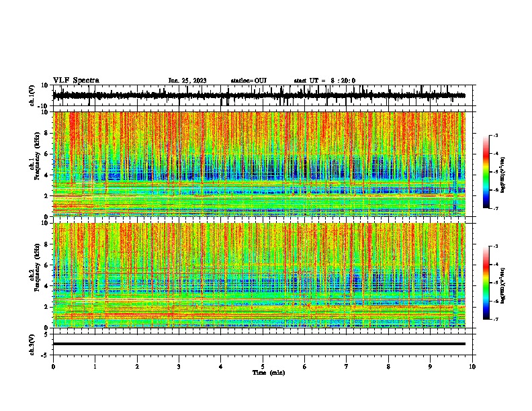
Task: Click the ch.3 flat voltage trace
Action: [259, 344]
